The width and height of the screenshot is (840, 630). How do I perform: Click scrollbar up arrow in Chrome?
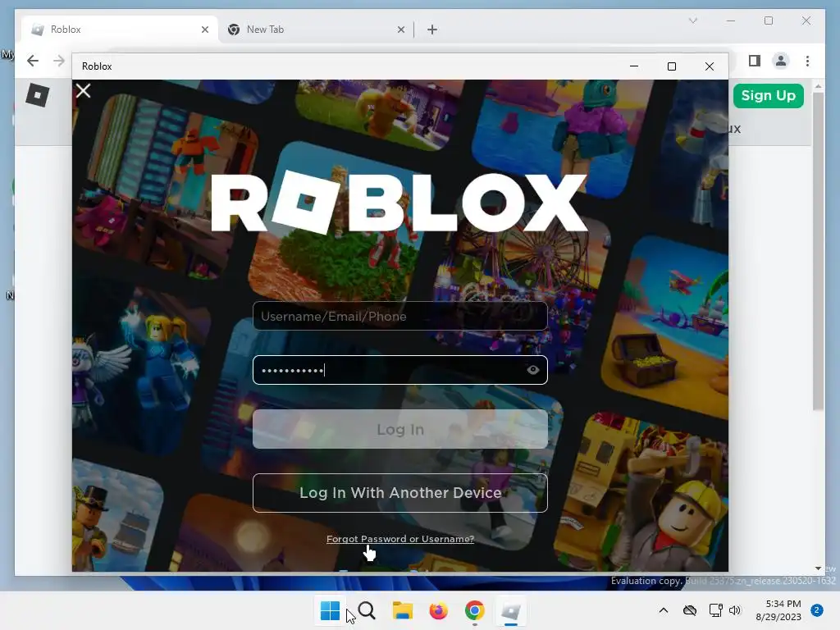coord(818,85)
